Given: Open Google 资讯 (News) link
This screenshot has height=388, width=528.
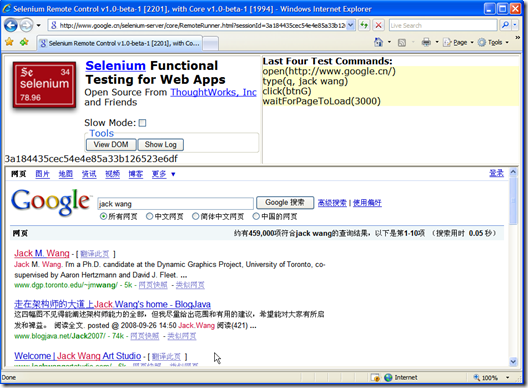Looking at the screenshot, I should click(x=89, y=174).
